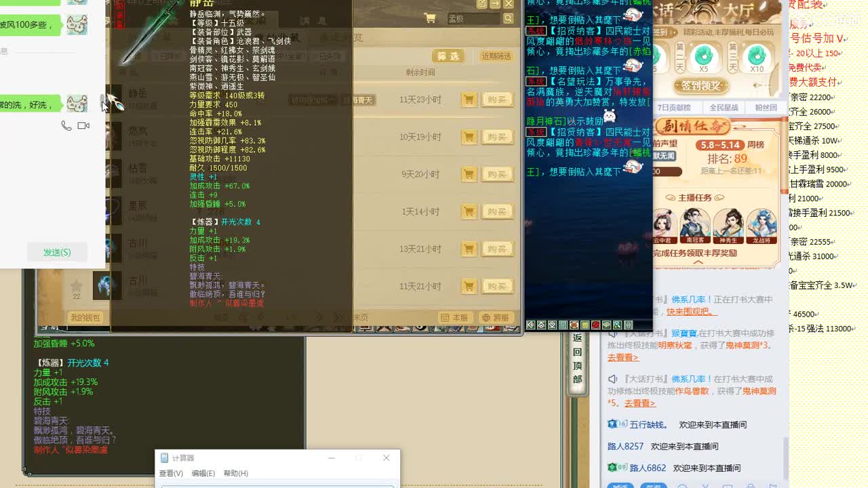The image size is (868, 488).
Task: Click cart icon in the 9天20小时 row
Action: point(469,174)
